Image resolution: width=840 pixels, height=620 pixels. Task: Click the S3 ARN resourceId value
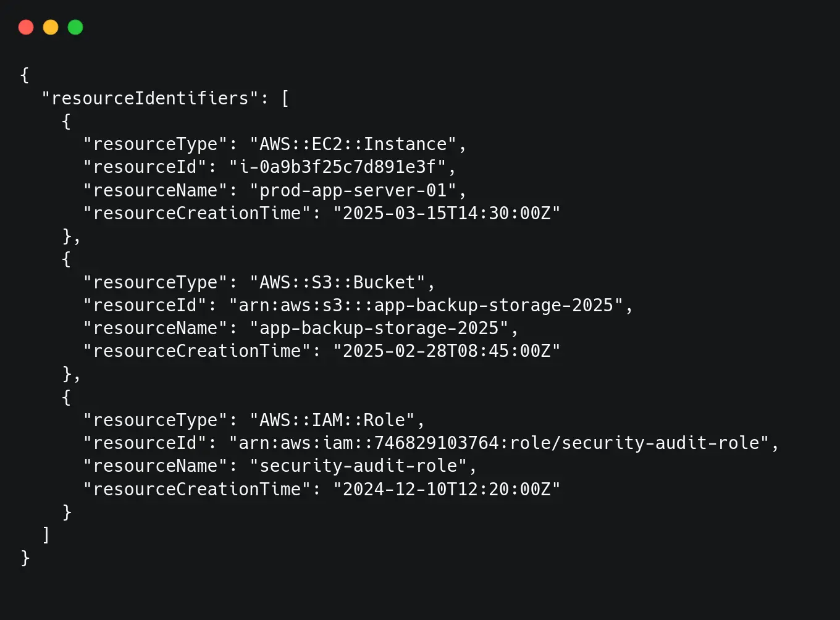coord(426,305)
